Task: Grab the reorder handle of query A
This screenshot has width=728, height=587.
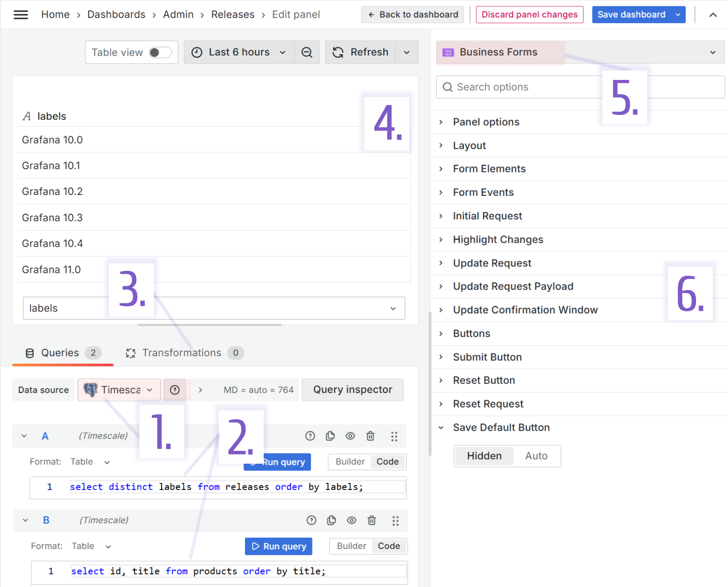Action: click(394, 436)
